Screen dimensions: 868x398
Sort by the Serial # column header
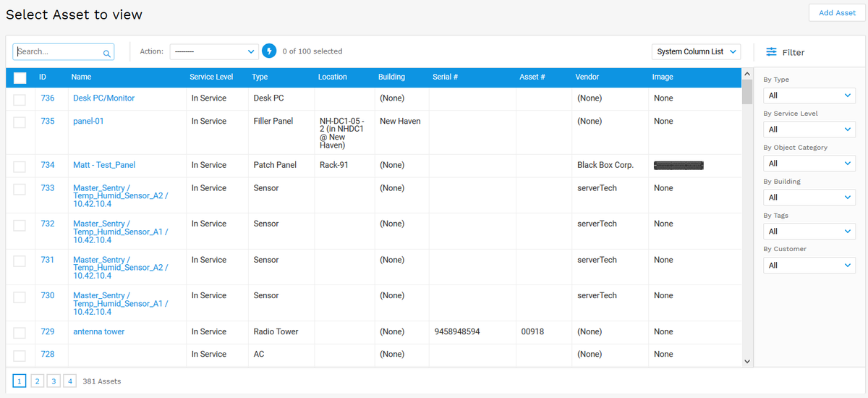(x=446, y=77)
